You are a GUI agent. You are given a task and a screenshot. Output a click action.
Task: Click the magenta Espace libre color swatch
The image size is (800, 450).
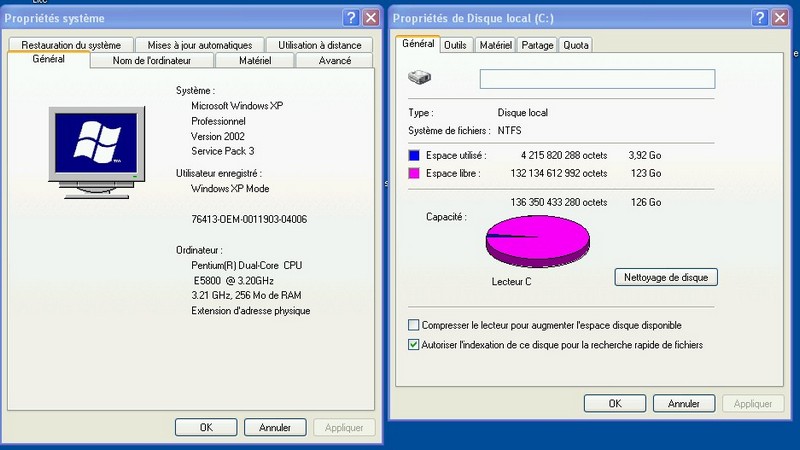[414, 173]
